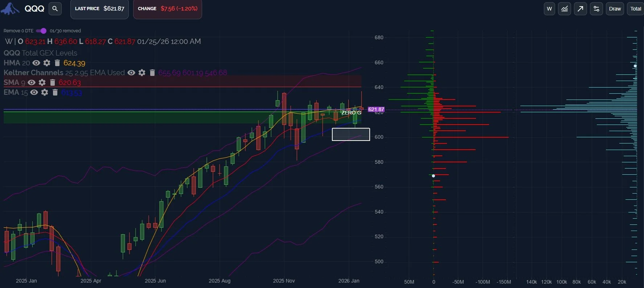Image resolution: width=644 pixels, height=288 pixels.
Task: Click the -150M GEX axis label
Action: [x=504, y=282]
